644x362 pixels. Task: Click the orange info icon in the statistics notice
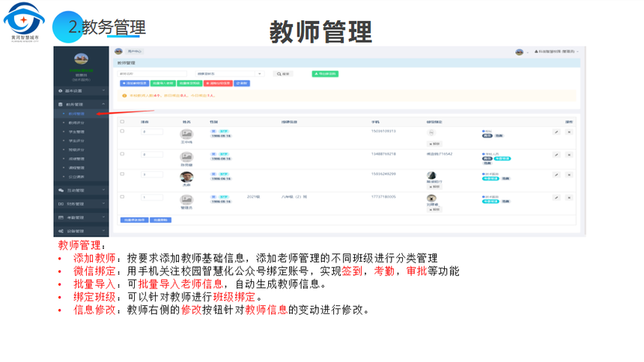[124, 96]
